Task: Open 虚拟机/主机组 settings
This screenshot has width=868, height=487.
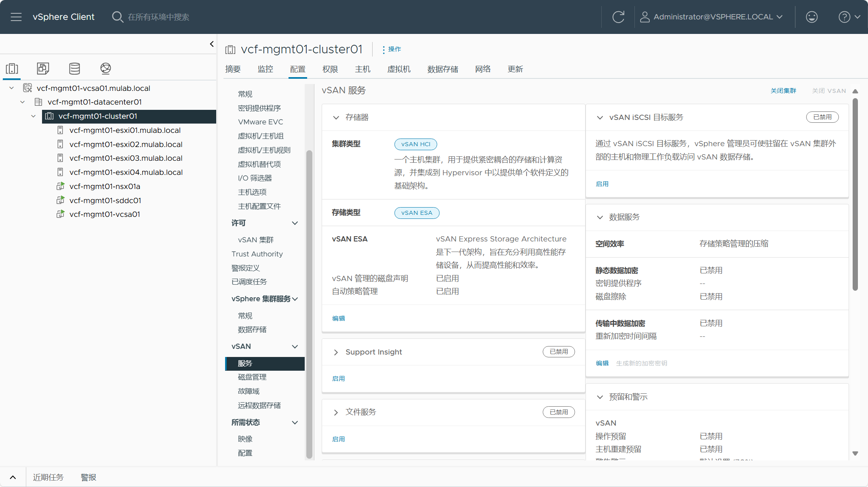Action: point(261,136)
